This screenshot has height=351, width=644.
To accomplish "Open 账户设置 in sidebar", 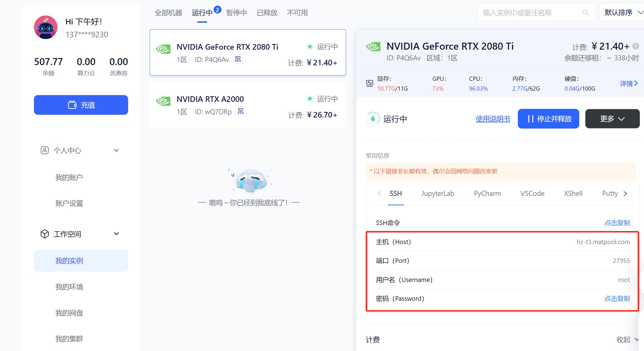I will tap(69, 203).
